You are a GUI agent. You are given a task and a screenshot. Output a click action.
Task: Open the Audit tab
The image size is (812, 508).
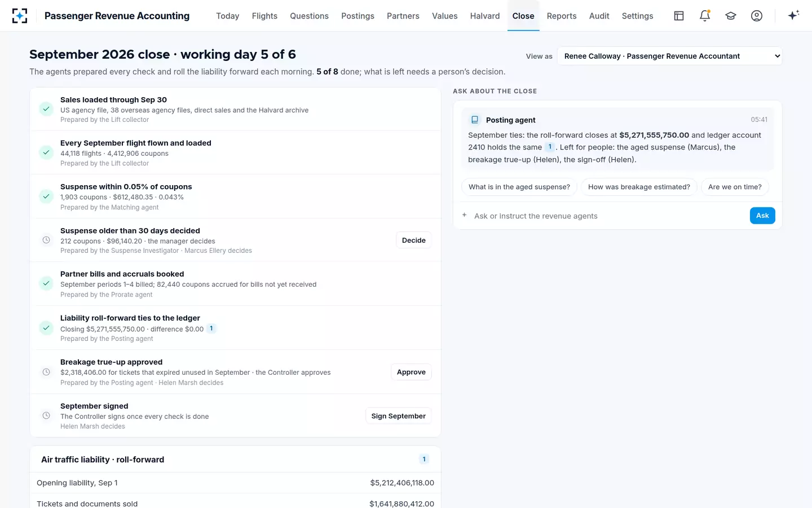[599, 16]
